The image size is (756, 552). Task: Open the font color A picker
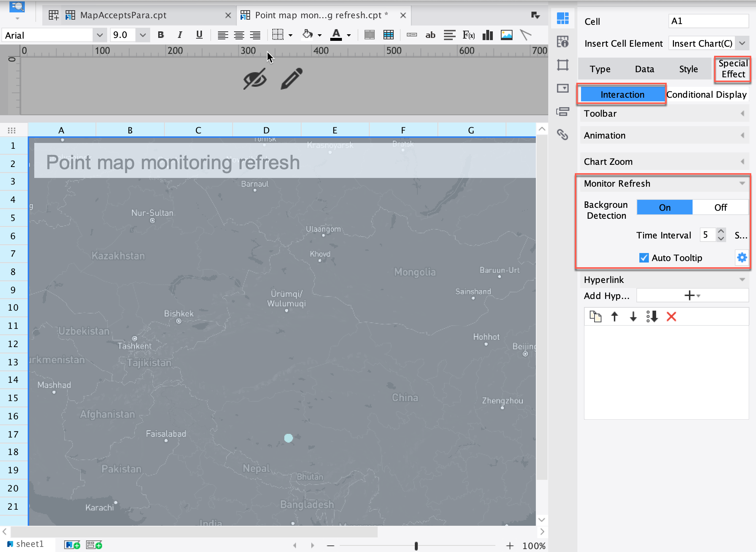336,35
